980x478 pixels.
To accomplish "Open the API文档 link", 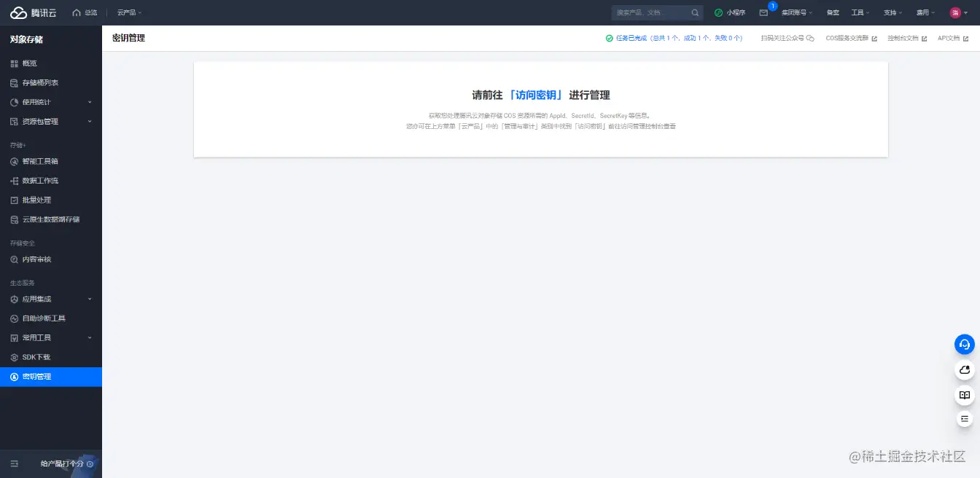I will (952, 38).
